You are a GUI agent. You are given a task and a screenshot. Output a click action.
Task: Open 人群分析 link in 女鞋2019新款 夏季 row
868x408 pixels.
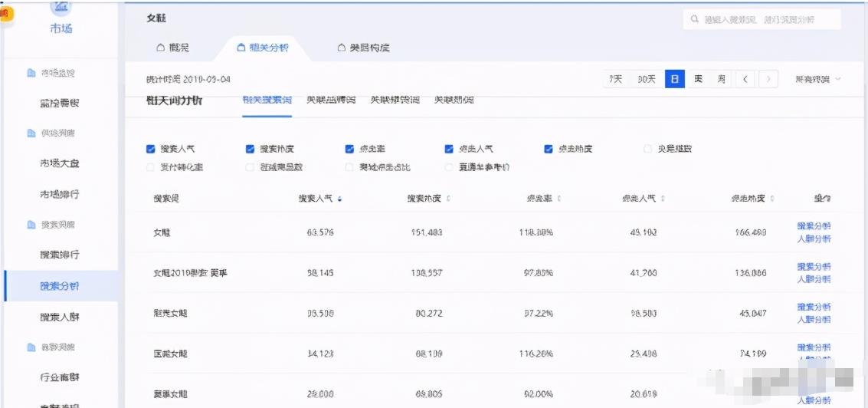click(x=814, y=280)
